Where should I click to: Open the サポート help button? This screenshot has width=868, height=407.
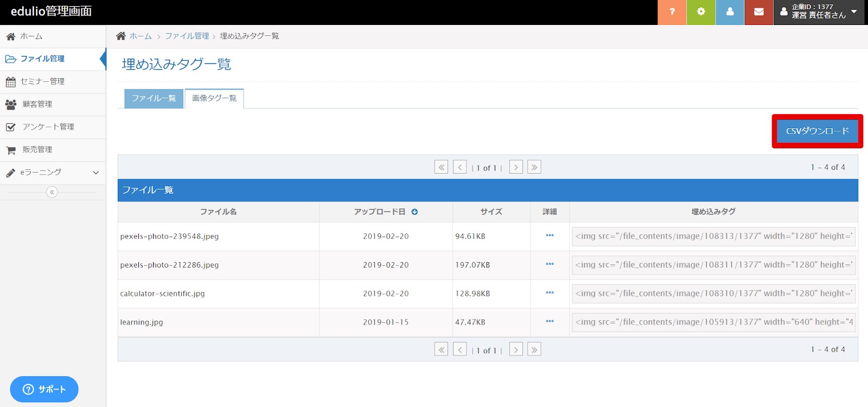[x=44, y=389]
